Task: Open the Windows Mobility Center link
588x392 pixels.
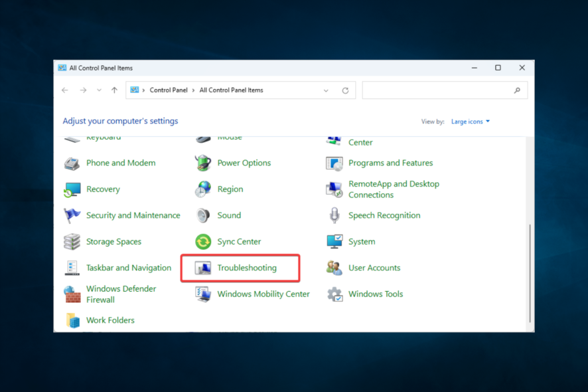Action: [x=263, y=294]
